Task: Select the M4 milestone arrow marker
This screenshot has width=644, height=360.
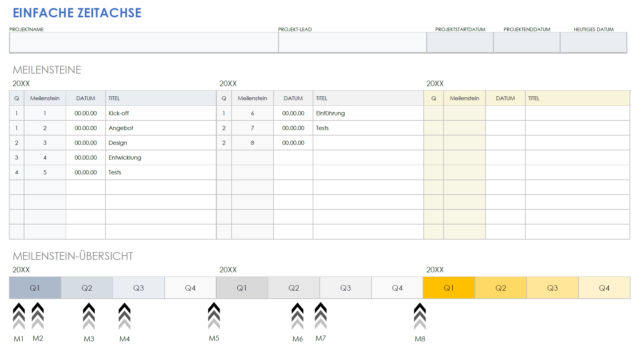Action: pyautogui.click(x=124, y=316)
